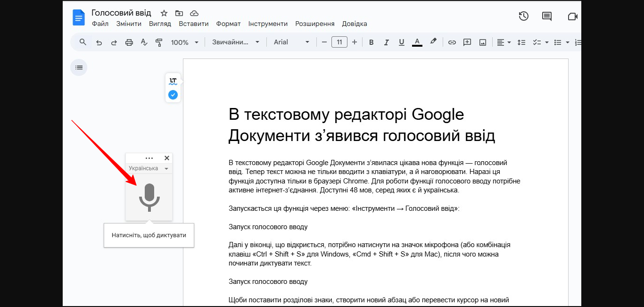Viewport: 644px width, 307px height.
Task: Open the Arial font dropdown
Action: (292, 42)
